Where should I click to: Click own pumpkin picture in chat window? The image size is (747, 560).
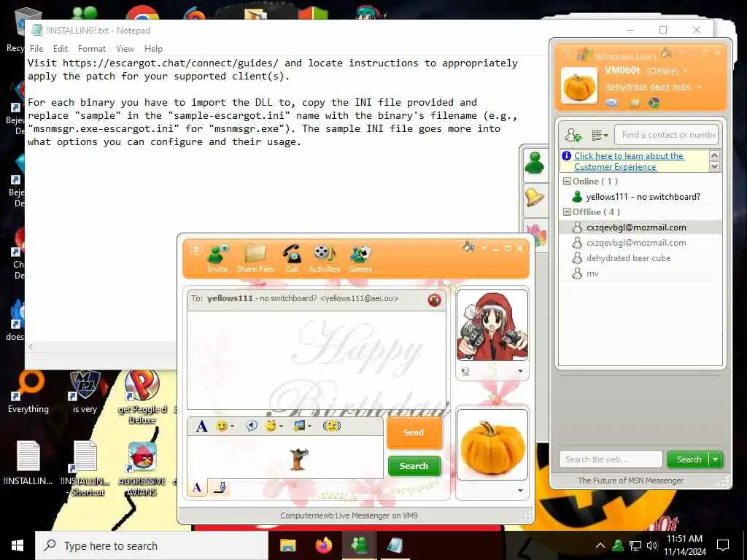[492, 444]
